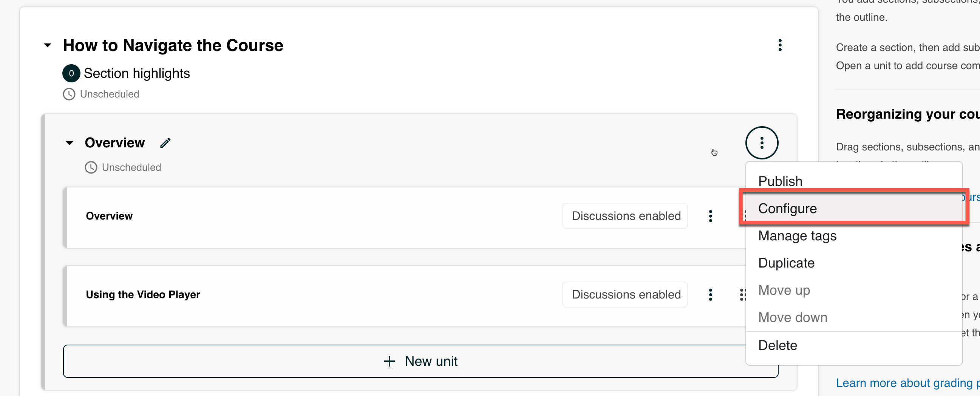Open the Learn more about grading link
Image resolution: width=980 pixels, height=396 pixels.
point(906,383)
